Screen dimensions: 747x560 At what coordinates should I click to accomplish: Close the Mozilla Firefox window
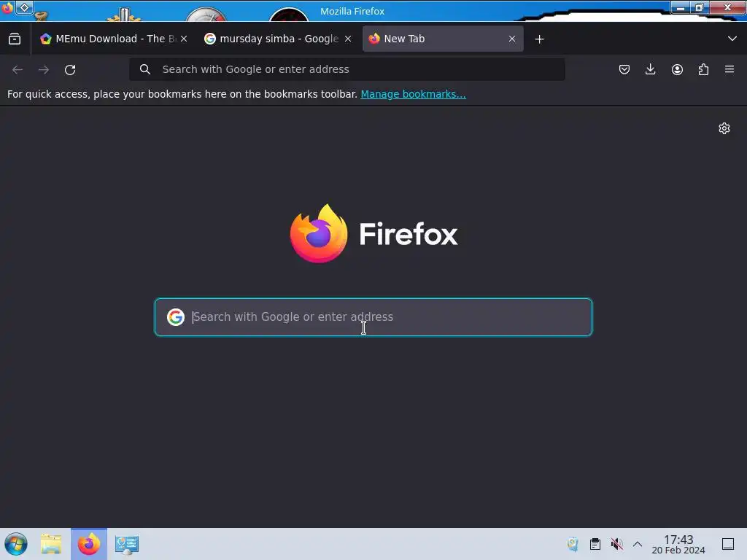point(727,7)
